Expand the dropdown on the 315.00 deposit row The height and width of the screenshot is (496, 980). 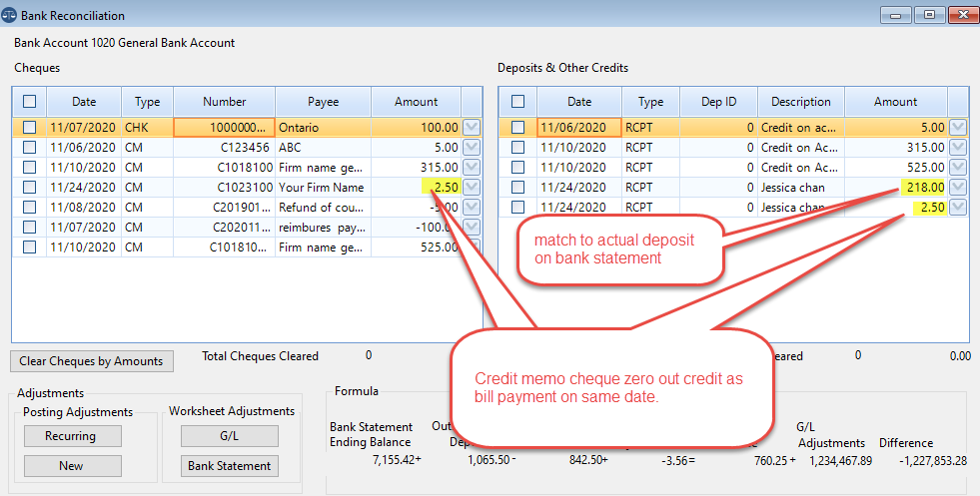tap(957, 148)
